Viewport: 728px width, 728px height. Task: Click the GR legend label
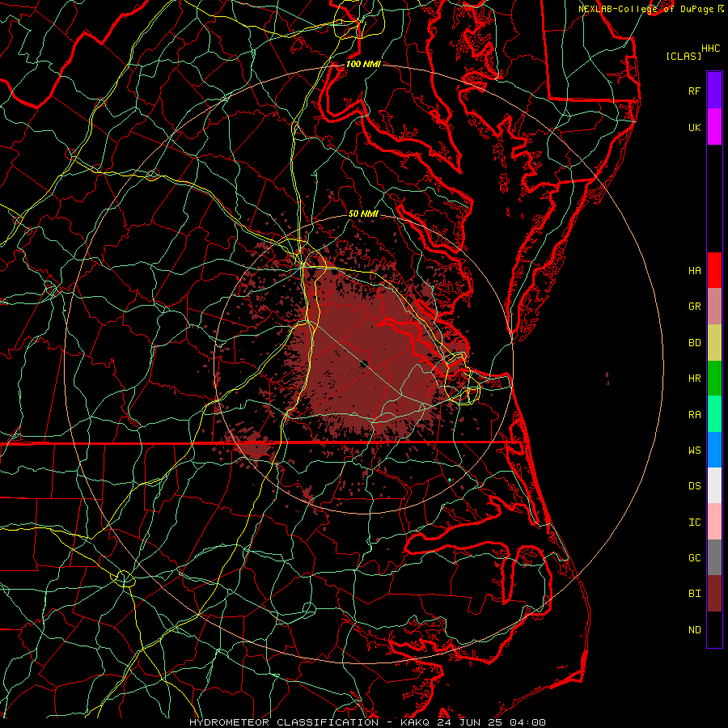[694, 307]
